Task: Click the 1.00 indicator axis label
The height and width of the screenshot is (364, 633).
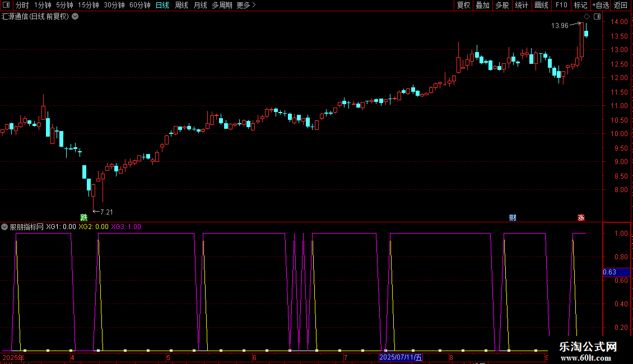Action: click(x=621, y=234)
